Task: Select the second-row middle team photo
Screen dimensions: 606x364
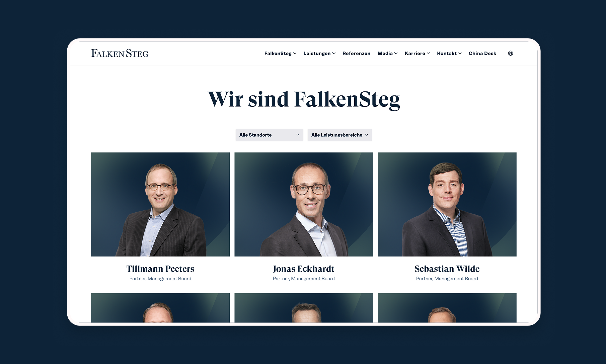Action: [304, 308]
